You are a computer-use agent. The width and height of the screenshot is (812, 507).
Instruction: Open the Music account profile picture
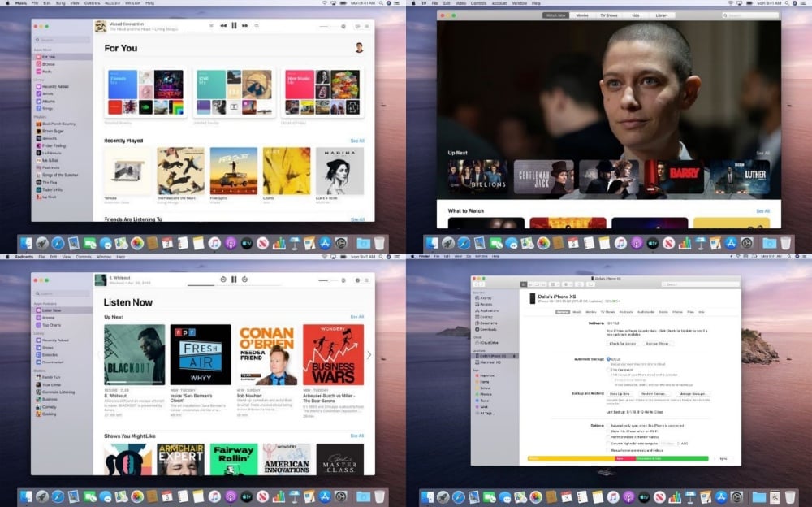(x=359, y=48)
